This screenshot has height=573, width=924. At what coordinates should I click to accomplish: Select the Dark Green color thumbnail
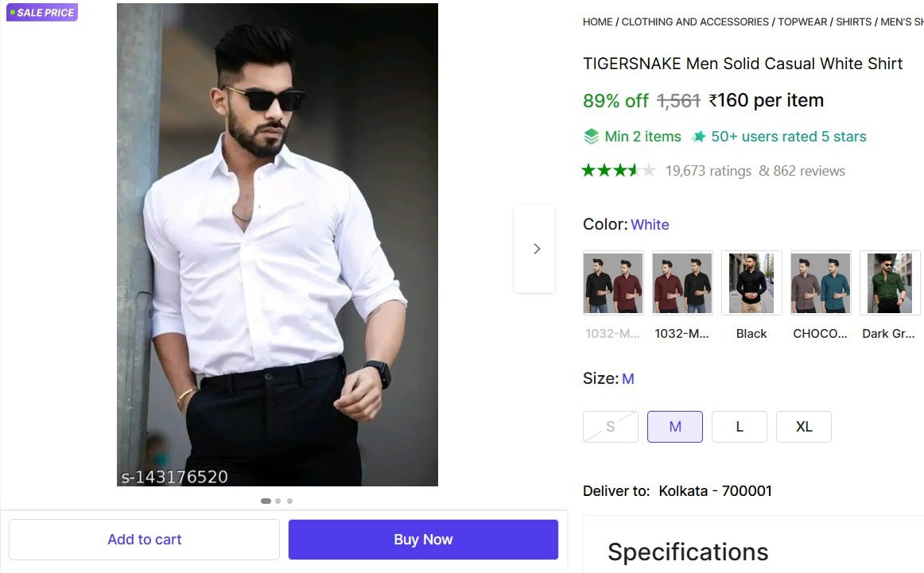[x=890, y=284]
